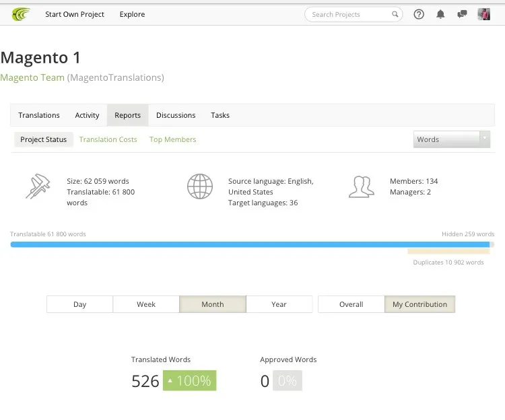Click the globe languages icon
The width and height of the screenshot is (505, 420).
[x=200, y=186]
